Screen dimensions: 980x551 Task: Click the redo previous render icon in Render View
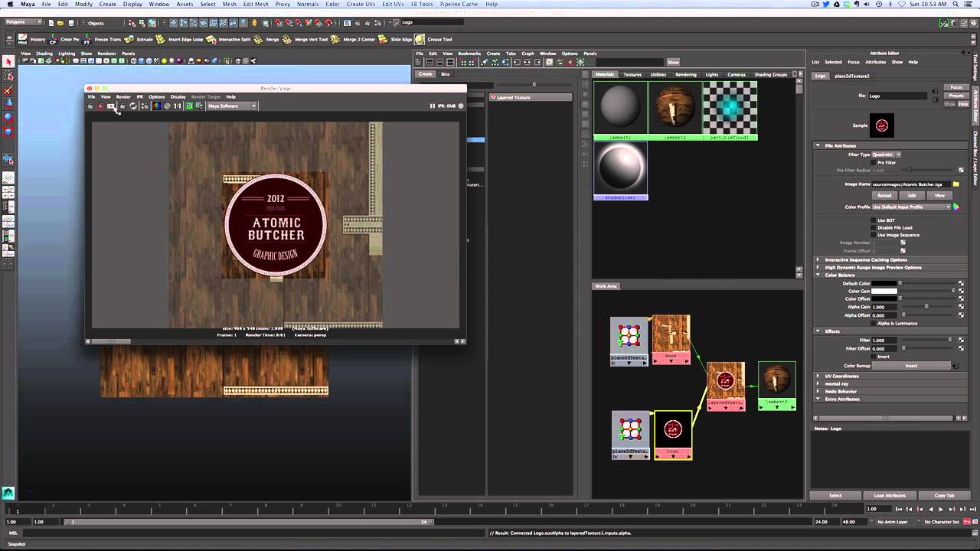[90, 106]
